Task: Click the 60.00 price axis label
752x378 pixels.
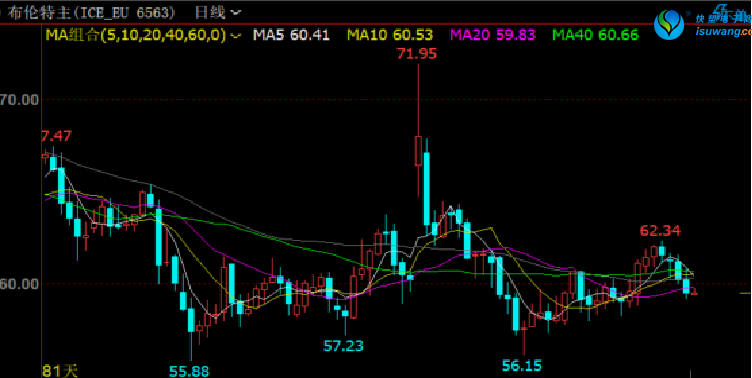Action: point(19,284)
